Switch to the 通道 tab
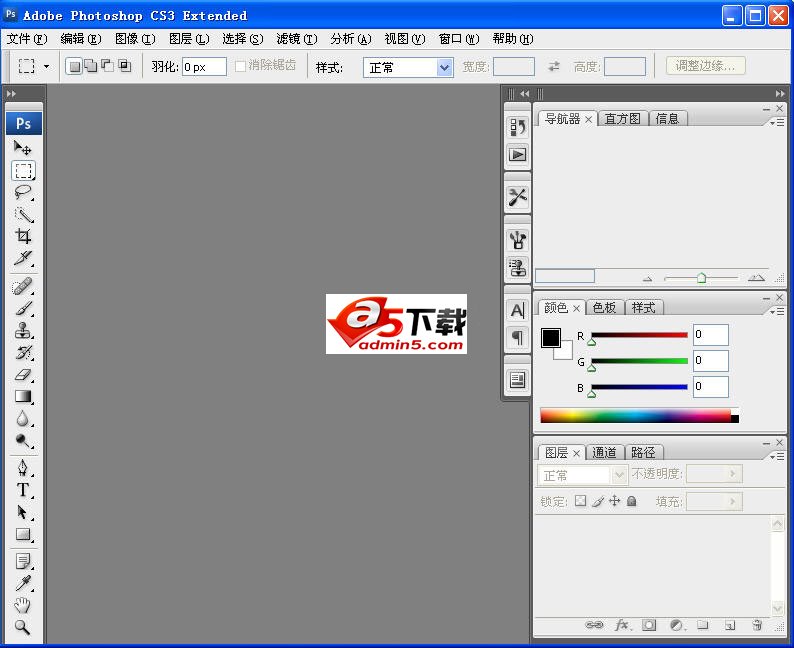The image size is (794, 648). 604,452
